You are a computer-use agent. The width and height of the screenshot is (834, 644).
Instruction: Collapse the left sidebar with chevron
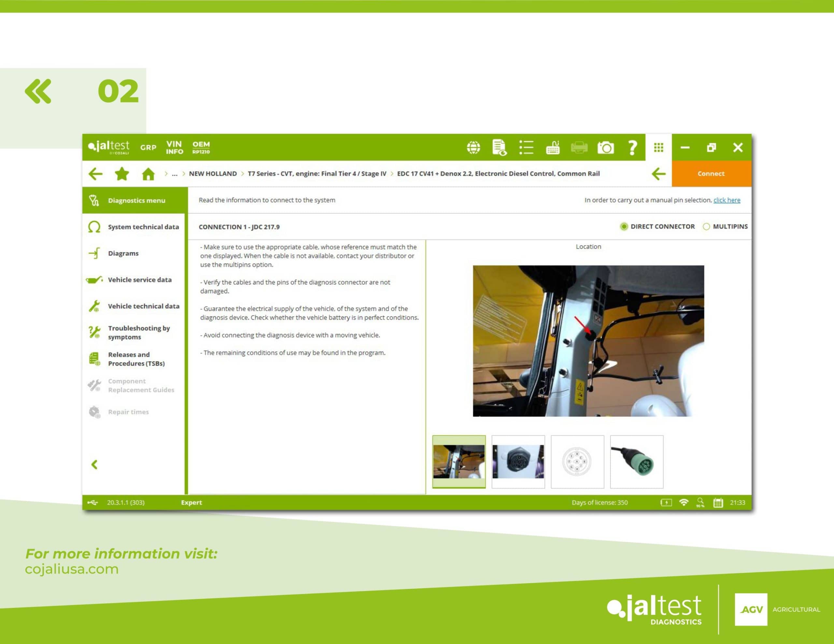pos(94,465)
